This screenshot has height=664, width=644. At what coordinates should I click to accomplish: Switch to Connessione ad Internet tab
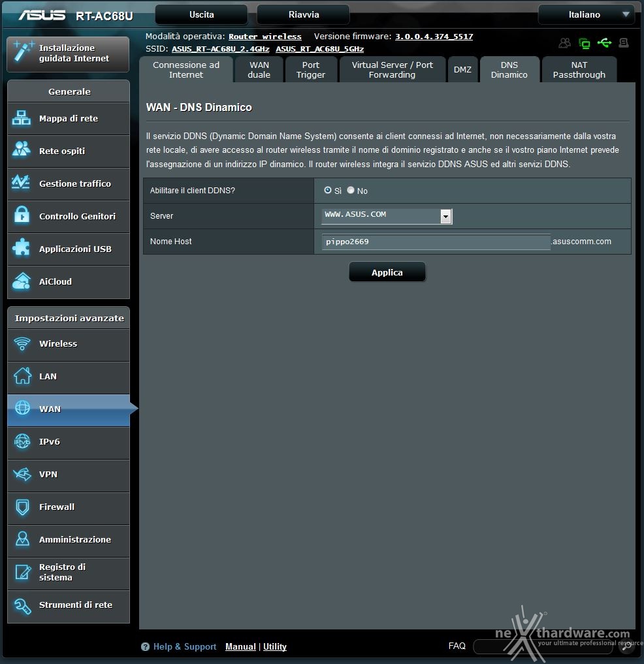tap(186, 70)
